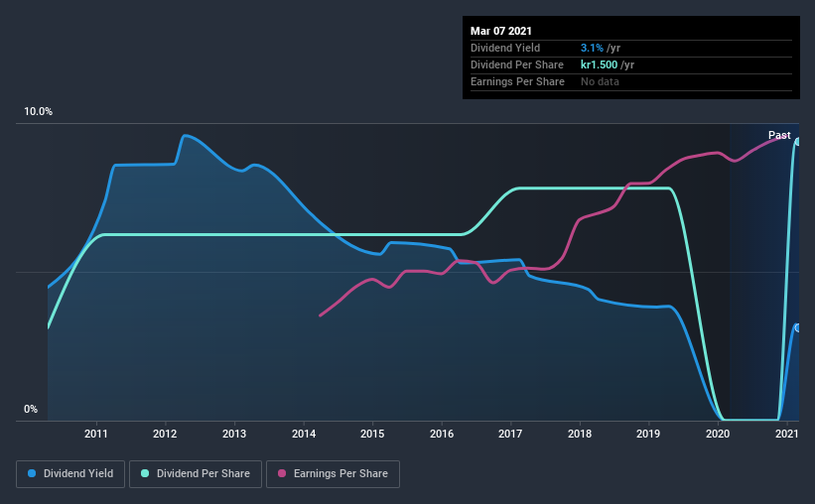
Task: Select the 2012 label on the x-axis
Action: 165,434
